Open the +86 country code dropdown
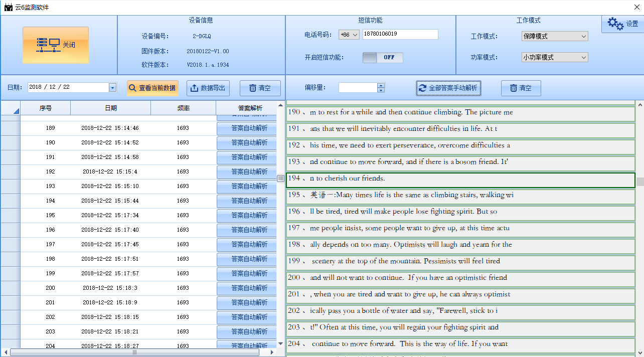The image size is (644, 357). coord(349,35)
